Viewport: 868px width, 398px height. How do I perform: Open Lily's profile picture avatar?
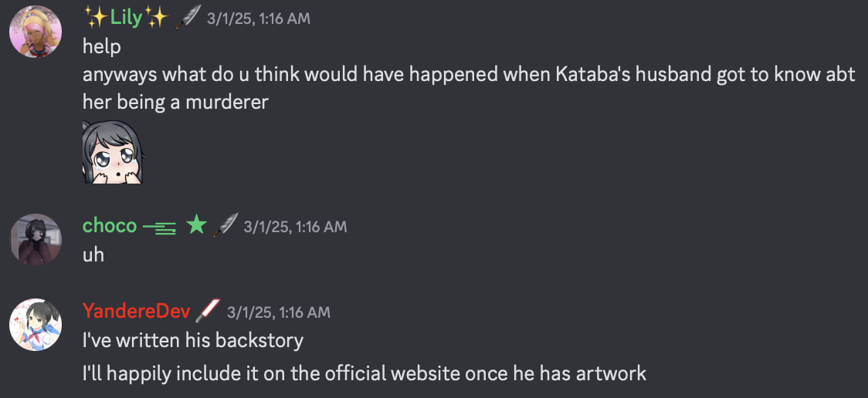[36, 32]
